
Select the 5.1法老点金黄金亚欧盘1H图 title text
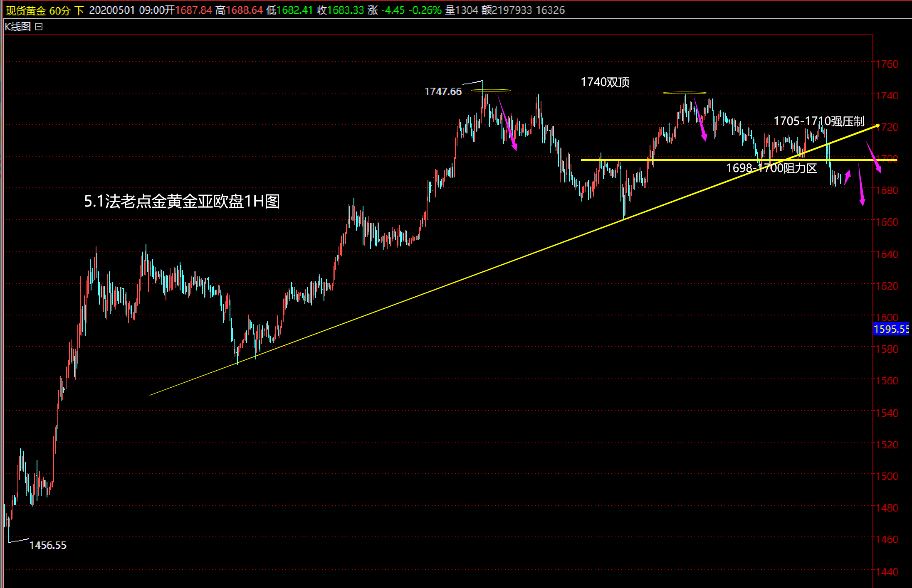click(x=182, y=202)
